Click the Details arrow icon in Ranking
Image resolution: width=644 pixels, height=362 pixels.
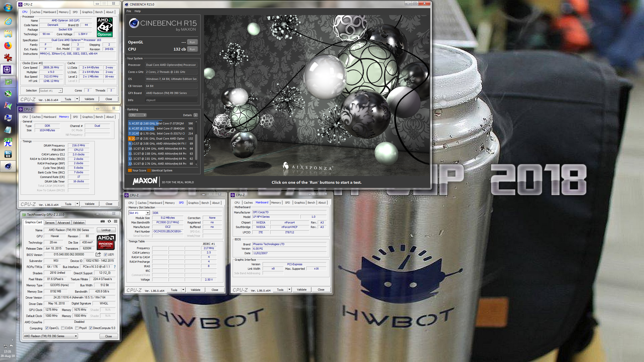(x=196, y=115)
